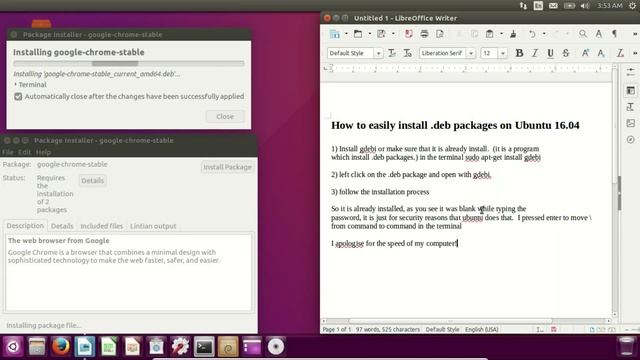Screen dimensions: 640x360
Task: Click the Print icon in Writer
Action: coord(424,34)
